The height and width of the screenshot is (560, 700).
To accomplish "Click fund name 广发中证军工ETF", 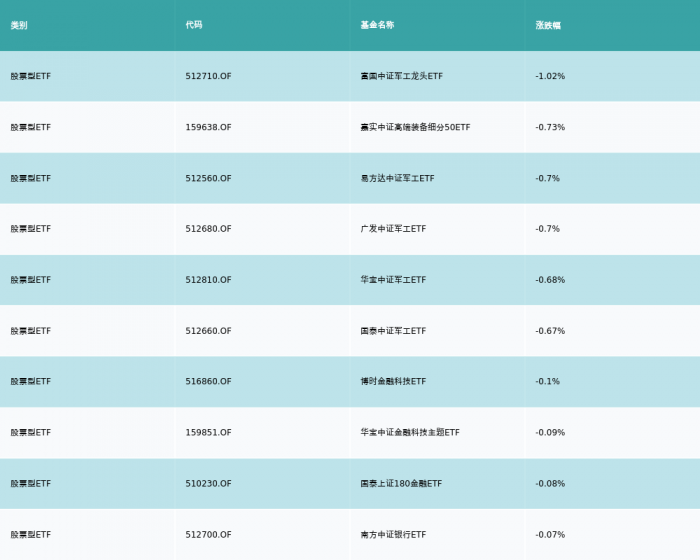I will (x=393, y=229).
